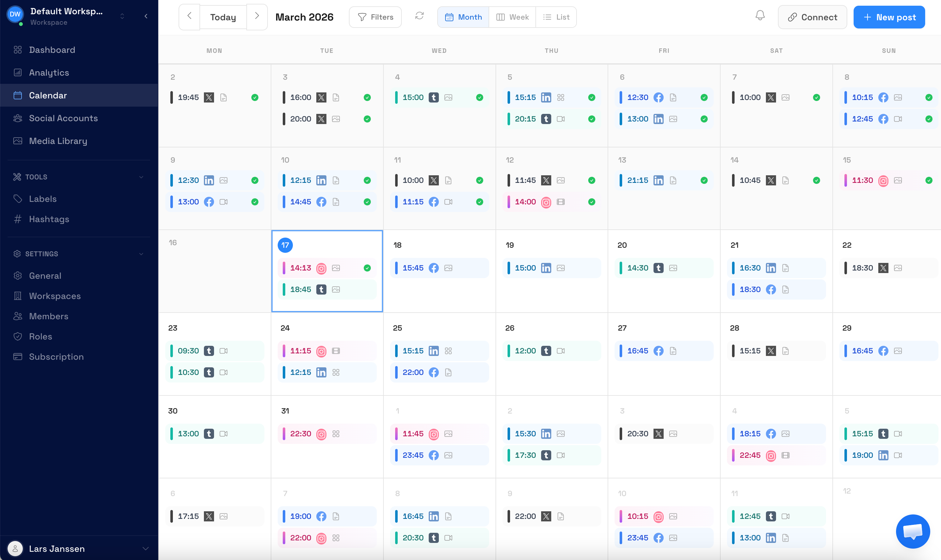
Task: Switch to List view
Action: coord(556,17)
